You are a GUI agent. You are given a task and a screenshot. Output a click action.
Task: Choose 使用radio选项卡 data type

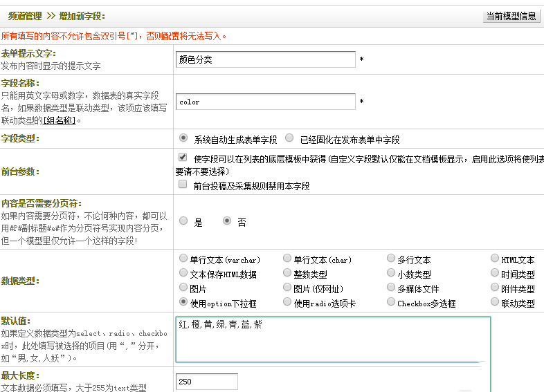click(287, 302)
